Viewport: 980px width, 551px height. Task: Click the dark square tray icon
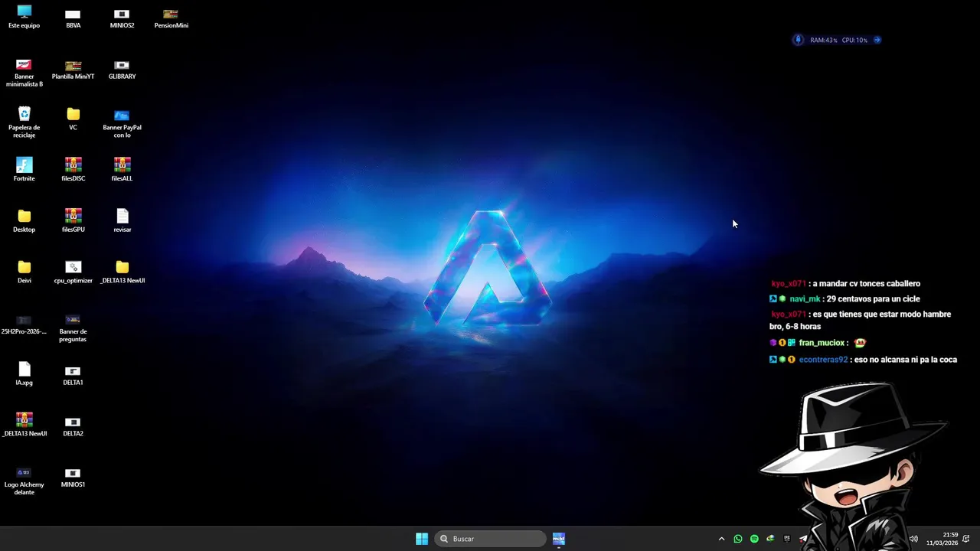point(786,539)
